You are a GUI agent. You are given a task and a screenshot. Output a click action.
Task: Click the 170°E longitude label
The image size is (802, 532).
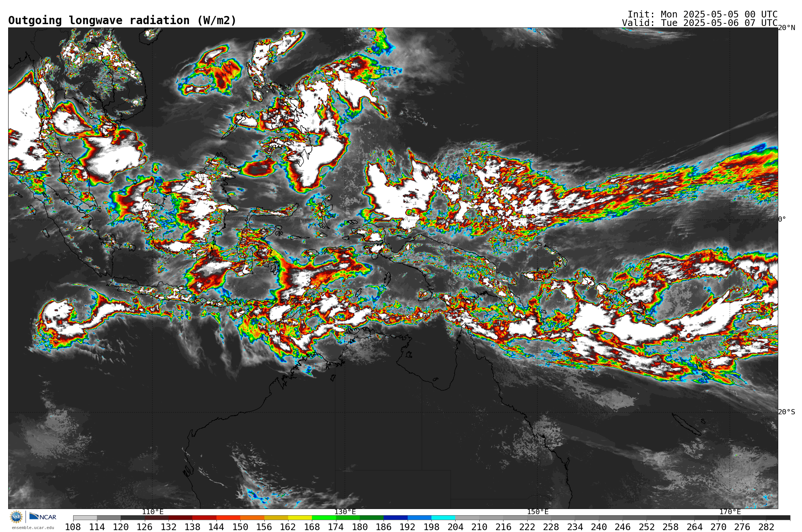730,512
